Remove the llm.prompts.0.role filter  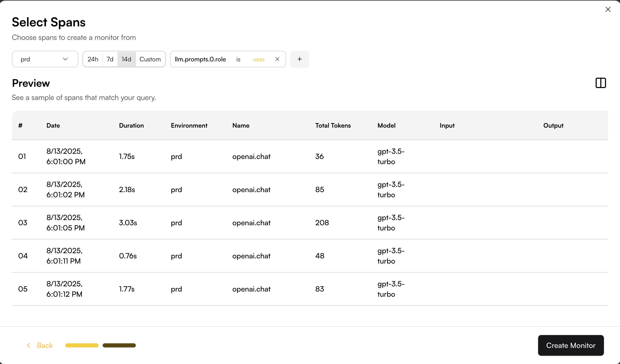point(277,59)
